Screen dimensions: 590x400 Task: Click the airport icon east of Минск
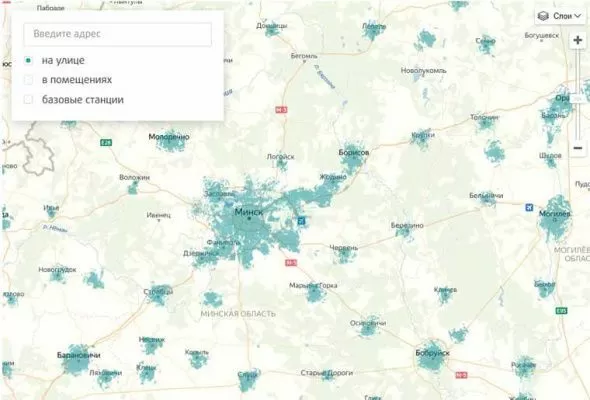(x=301, y=221)
